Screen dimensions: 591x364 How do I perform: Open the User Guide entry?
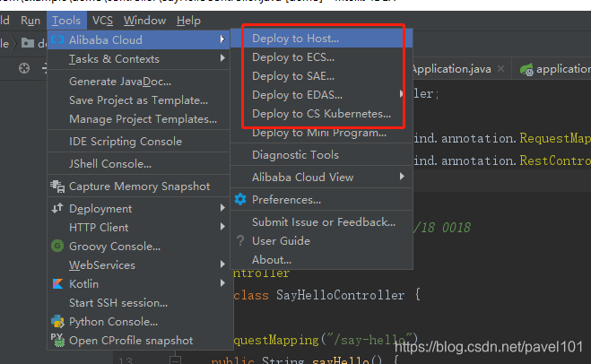click(321, 241)
